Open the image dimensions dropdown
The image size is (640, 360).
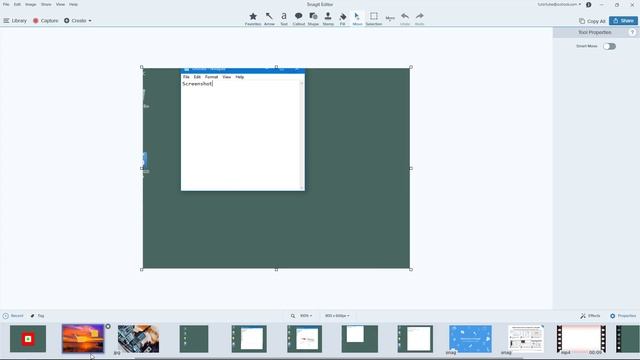pos(337,316)
